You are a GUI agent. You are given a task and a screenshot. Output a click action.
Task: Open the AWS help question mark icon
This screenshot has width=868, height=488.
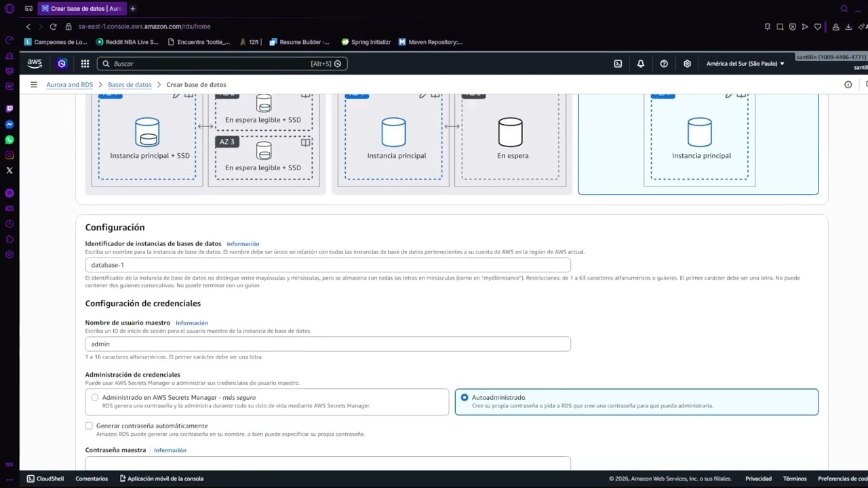click(x=664, y=63)
